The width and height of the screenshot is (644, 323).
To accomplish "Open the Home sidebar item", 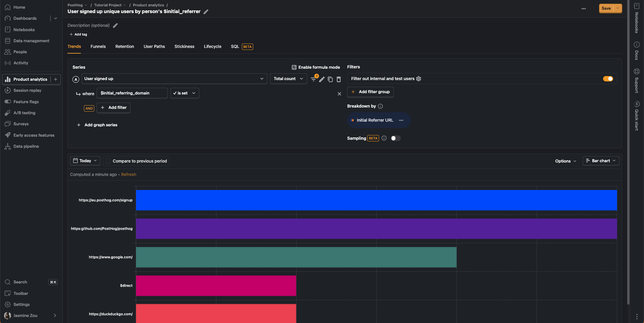I will point(19,7).
